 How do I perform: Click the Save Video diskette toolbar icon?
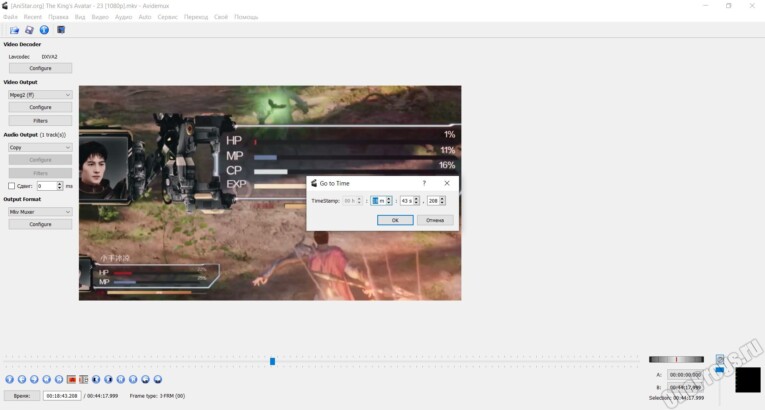point(29,30)
